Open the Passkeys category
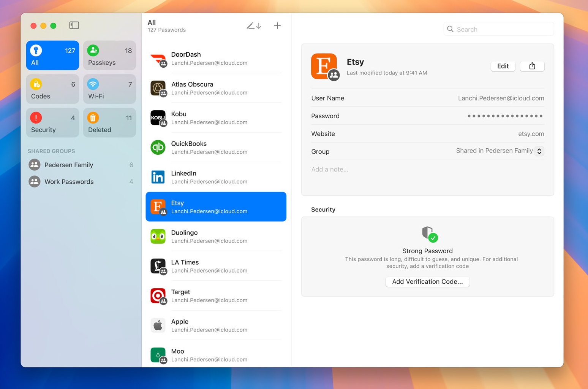This screenshot has height=389, width=588. point(109,56)
